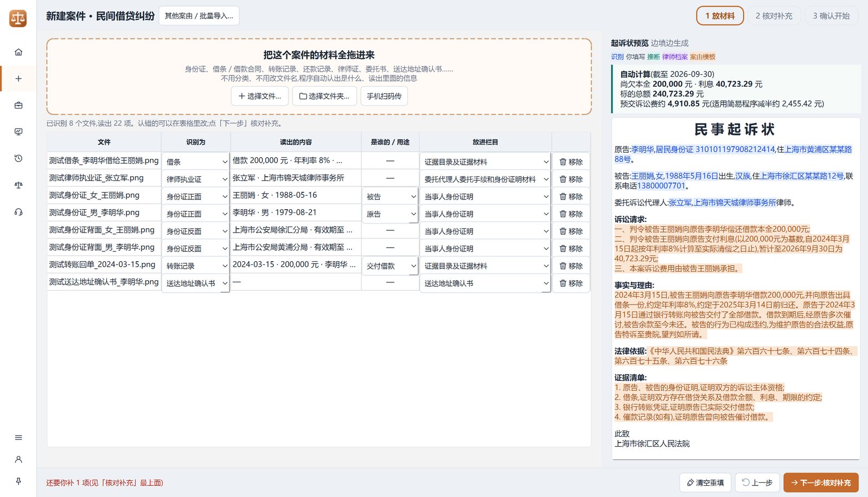Screen dimensions: 868x497
Task: Open the 原告 role dropdown
Action: point(390,214)
